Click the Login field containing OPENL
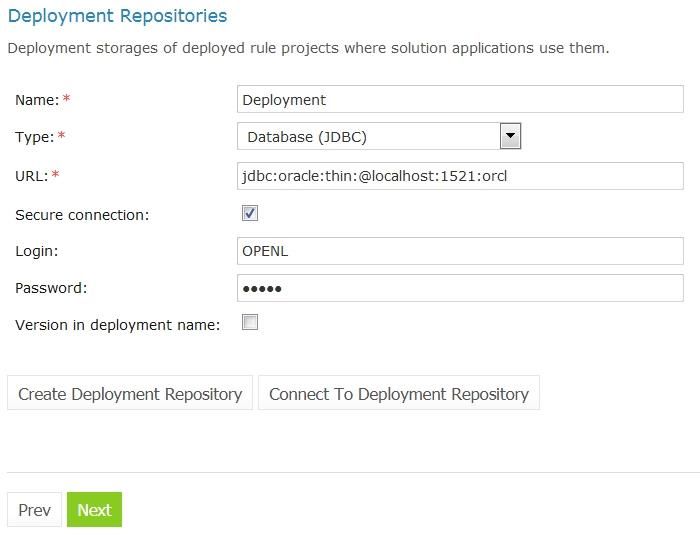Screen dimensions: 700x536 (460, 251)
